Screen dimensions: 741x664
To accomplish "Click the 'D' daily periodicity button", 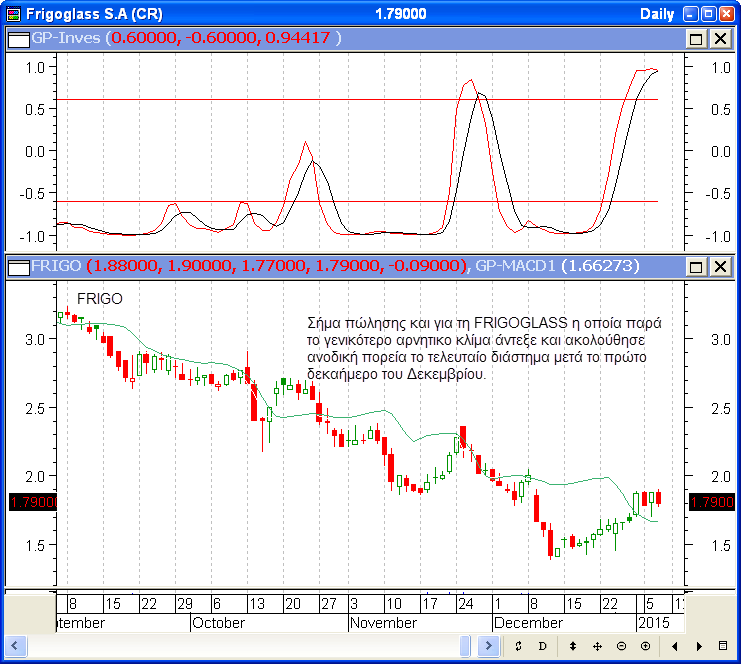I will click(x=543, y=646).
